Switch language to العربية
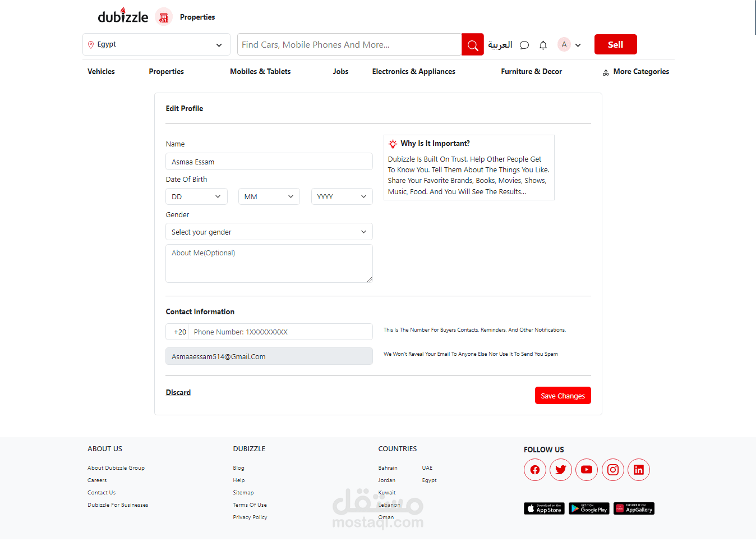 (500, 44)
